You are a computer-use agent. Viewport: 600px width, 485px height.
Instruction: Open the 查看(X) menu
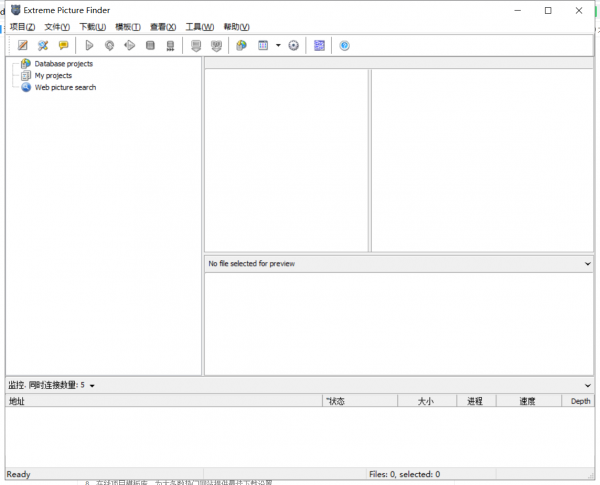(163, 27)
